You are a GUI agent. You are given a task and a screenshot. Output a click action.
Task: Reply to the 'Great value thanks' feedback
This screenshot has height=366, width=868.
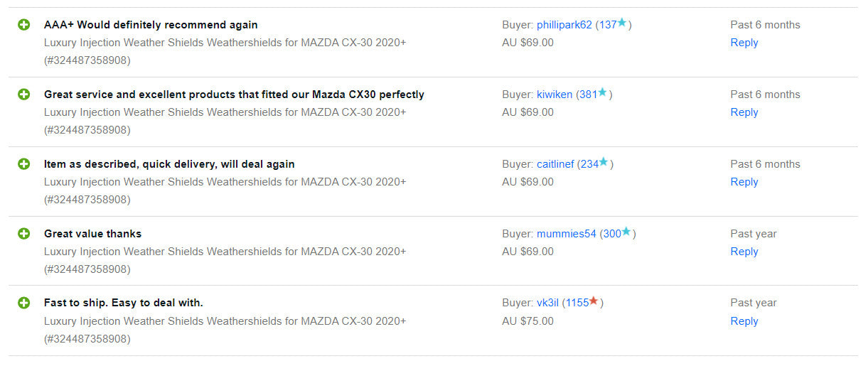coord(744,252)
